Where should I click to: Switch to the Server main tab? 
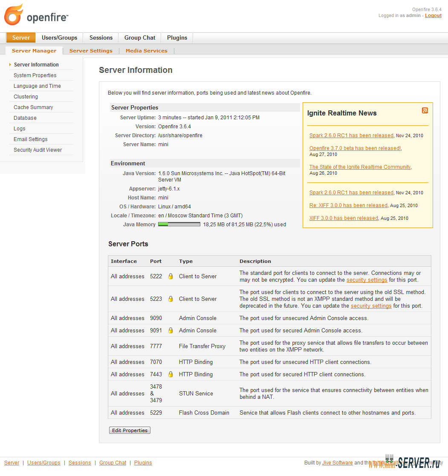point(21,38)
